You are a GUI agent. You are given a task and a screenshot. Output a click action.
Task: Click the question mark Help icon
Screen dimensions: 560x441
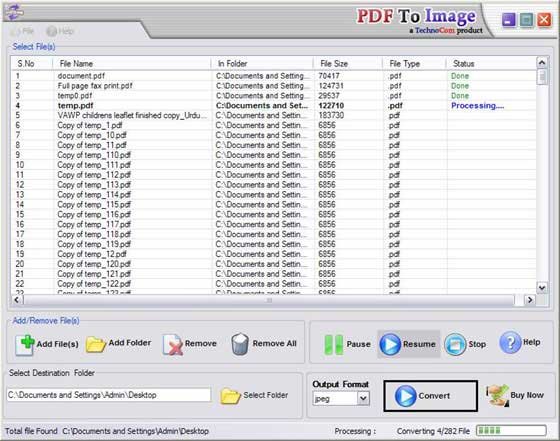(510, 342)
